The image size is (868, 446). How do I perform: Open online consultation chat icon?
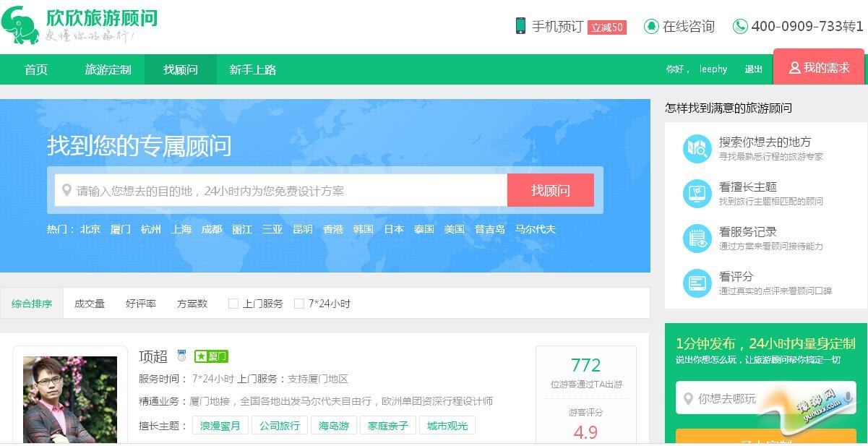pos(651,26)
